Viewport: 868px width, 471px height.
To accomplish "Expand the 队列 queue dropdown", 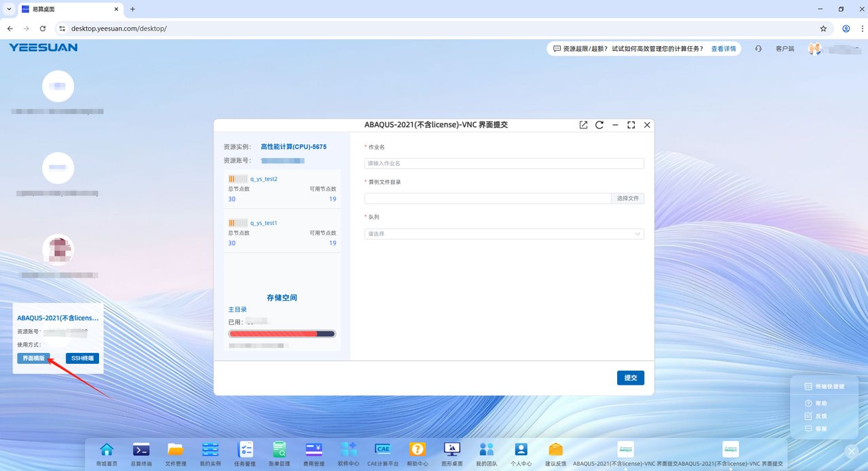I will click(x=504, y=234).
